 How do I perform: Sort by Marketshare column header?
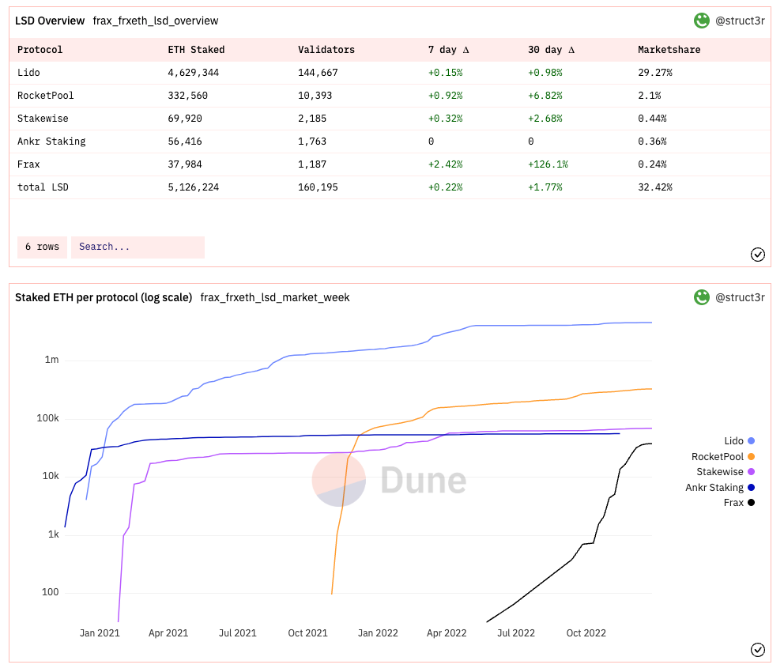[669, 50]
